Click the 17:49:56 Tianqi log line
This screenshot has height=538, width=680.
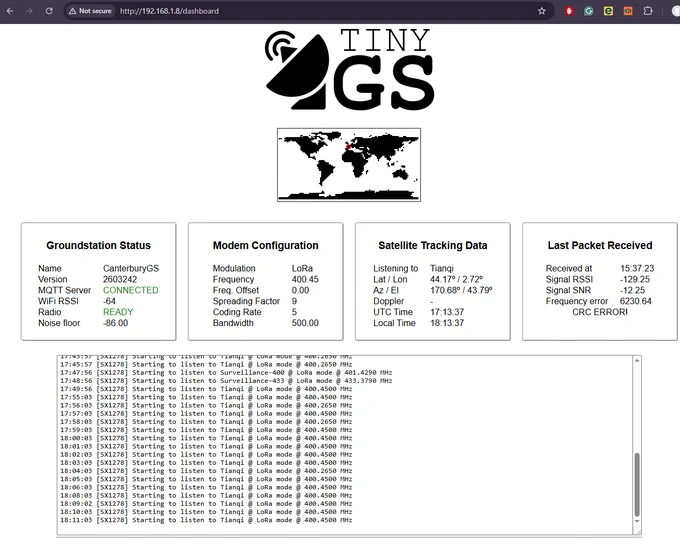[x=206, y=389]
